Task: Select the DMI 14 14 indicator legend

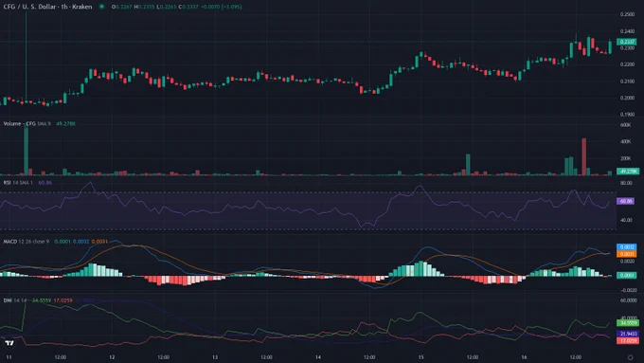Action: pos(15,300)
